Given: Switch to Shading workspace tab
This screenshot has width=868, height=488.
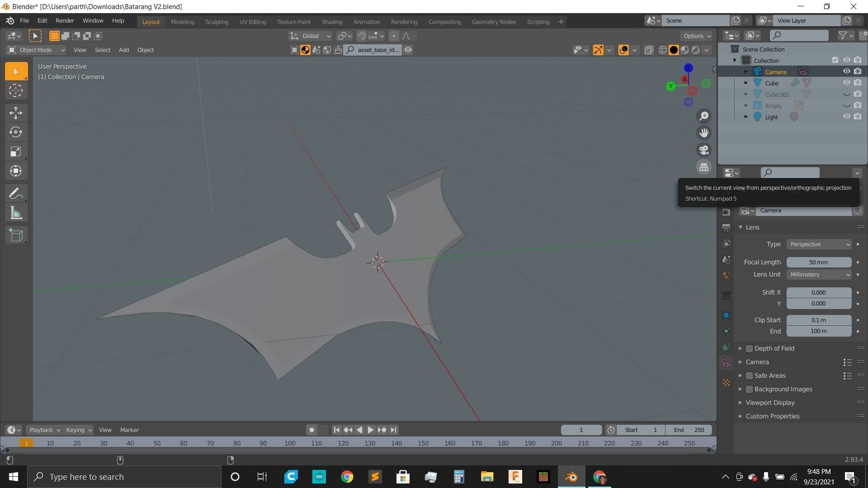Looking at the screenshot, I should point(332,22).
